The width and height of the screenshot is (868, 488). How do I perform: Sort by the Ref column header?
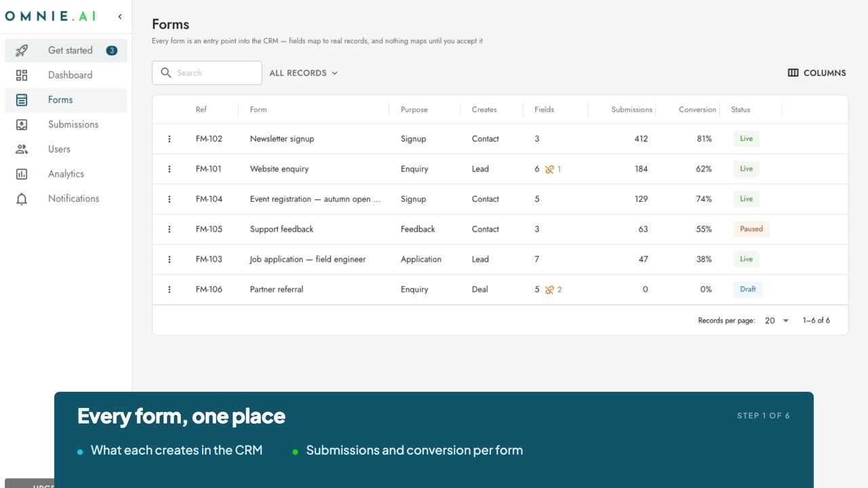click(x=201, y=109)
